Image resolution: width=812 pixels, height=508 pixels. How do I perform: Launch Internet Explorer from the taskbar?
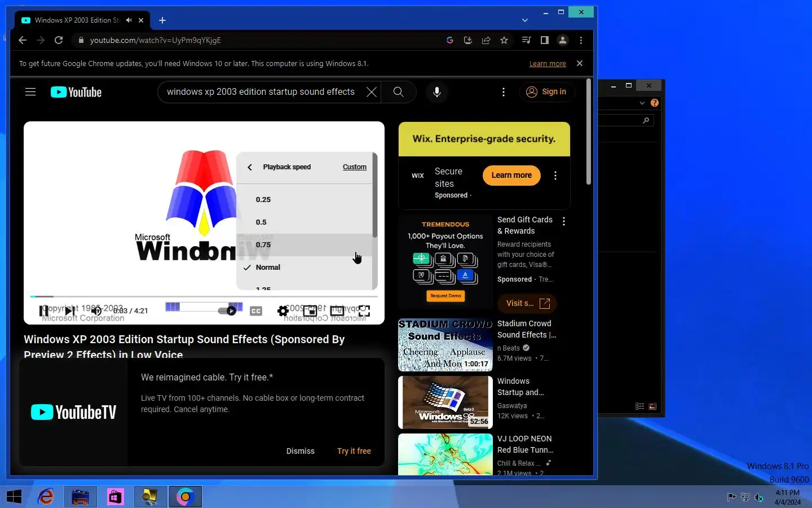click(x=46, y=497)
